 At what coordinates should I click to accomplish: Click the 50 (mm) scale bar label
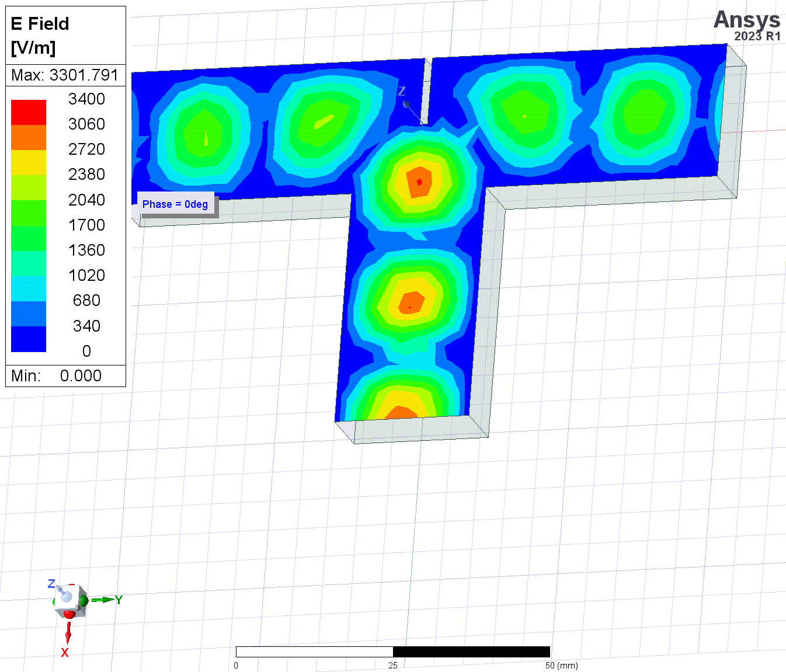click(x=561, y=666)
